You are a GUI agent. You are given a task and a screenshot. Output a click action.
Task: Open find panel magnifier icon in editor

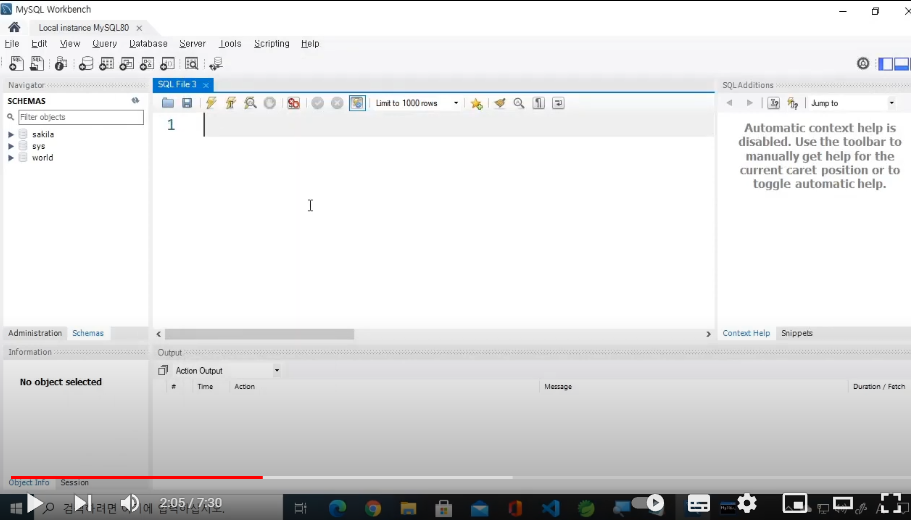click(519, 103)
